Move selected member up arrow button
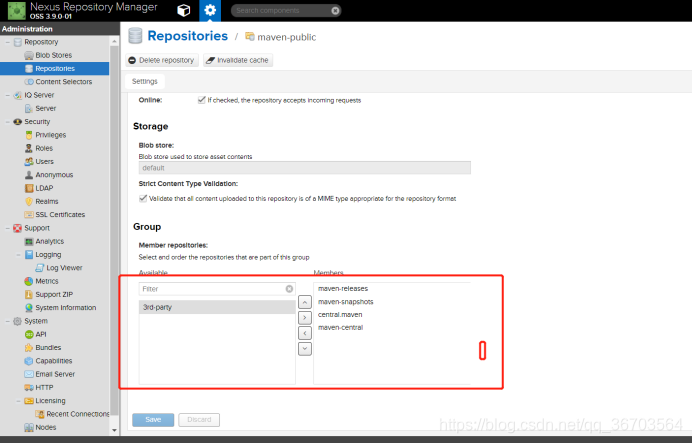 coord(305,302)
